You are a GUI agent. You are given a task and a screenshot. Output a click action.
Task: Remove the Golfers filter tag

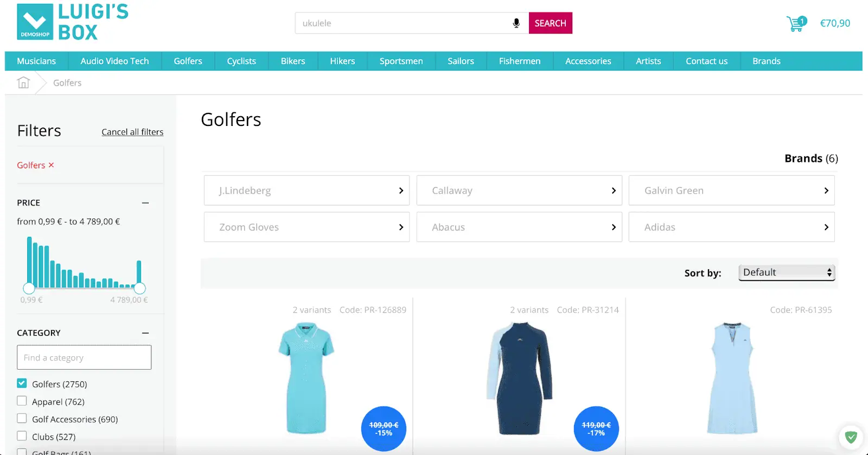[x=51, y=165]
